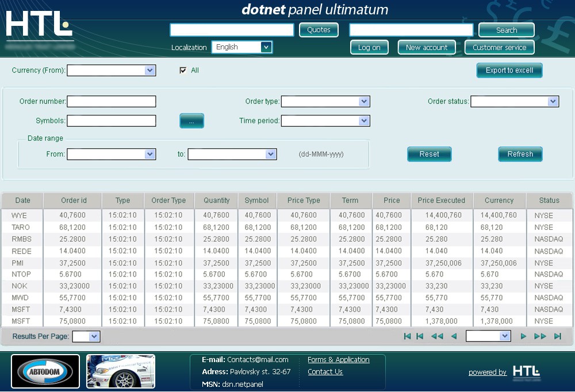Expand the Order status dropdown
The image size is (575, 392).
click(515, 102)
